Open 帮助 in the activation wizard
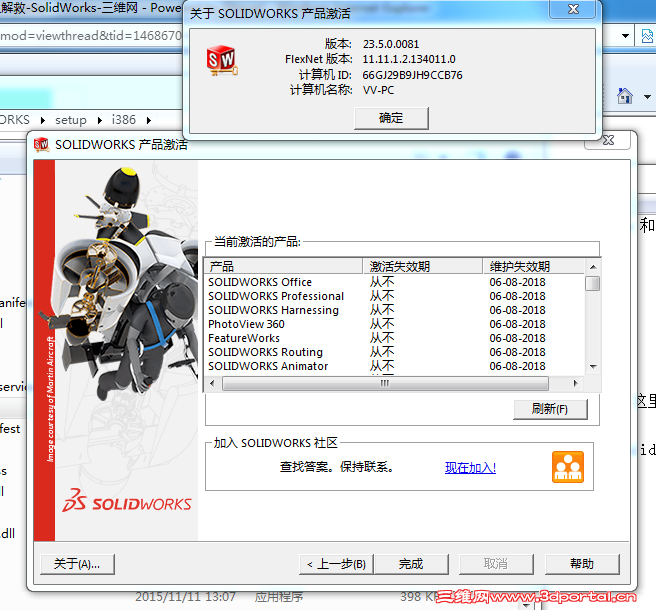The width and height of the screenshot is (656, 610). click(x=582, y=564)
